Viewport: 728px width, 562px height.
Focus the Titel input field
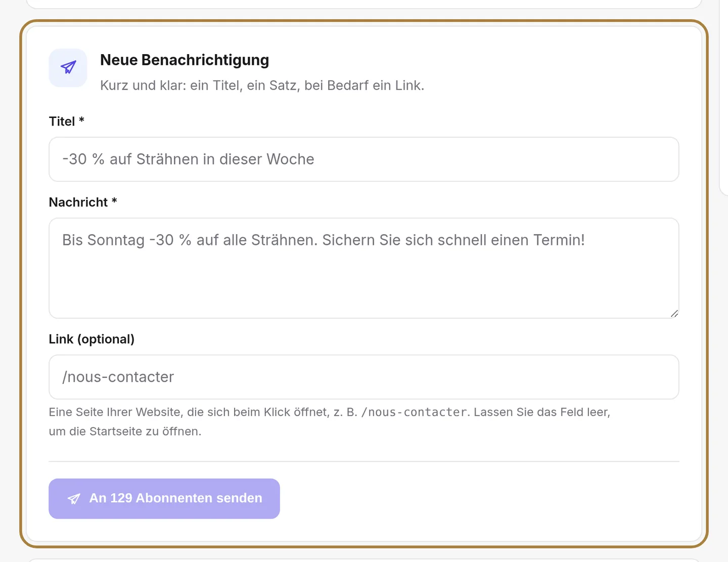coord(363,159)
